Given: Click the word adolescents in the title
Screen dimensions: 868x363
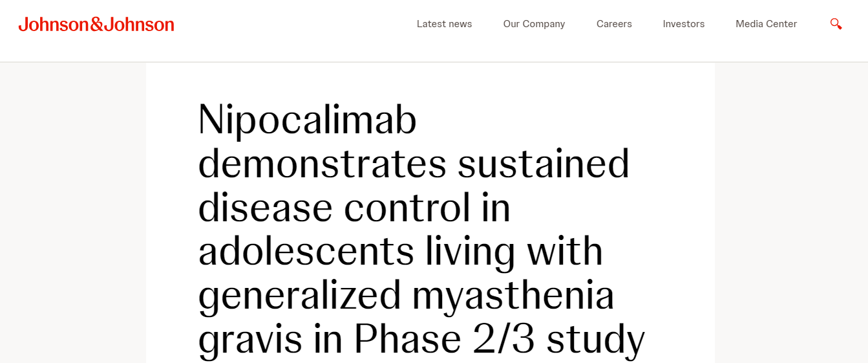Looking at the screenshot, I should [306, 251].
